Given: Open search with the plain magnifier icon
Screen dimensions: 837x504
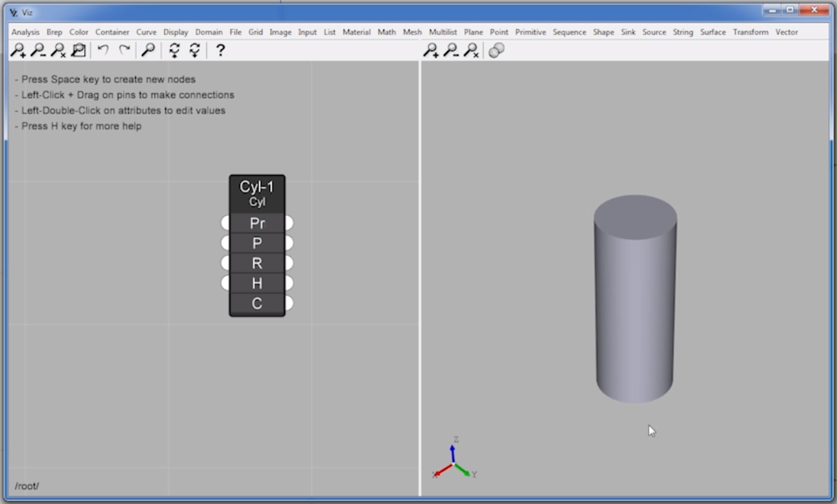Looking at the screenshot, I should tap(149, 50).
